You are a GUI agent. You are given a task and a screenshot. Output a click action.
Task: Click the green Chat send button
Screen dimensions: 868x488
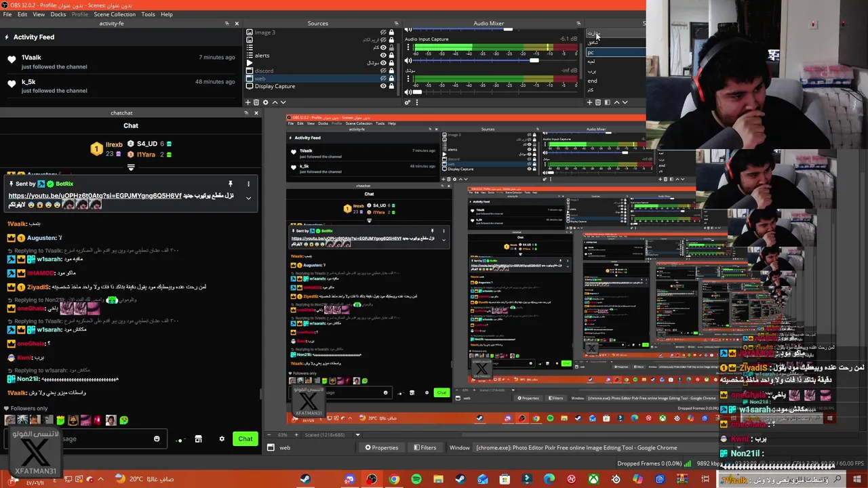click(x=245, y=439)
